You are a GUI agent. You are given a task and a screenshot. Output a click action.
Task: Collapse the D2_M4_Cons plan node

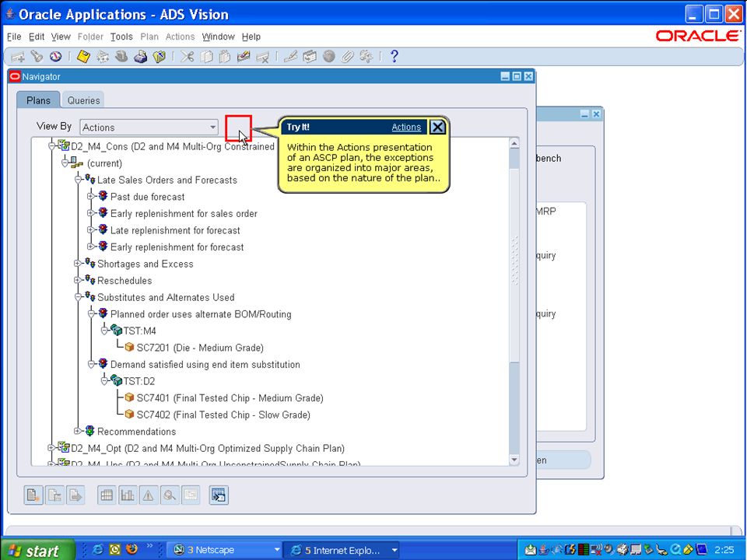51,145
